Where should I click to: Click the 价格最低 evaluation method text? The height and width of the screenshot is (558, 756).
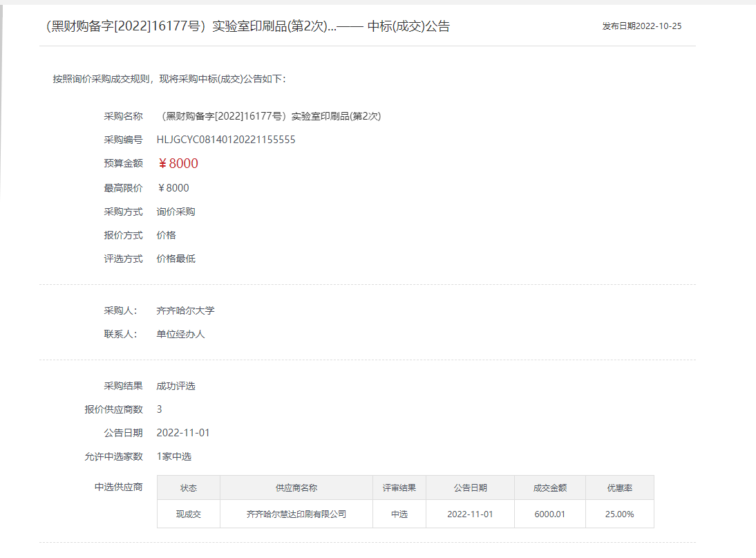point(176,259)
